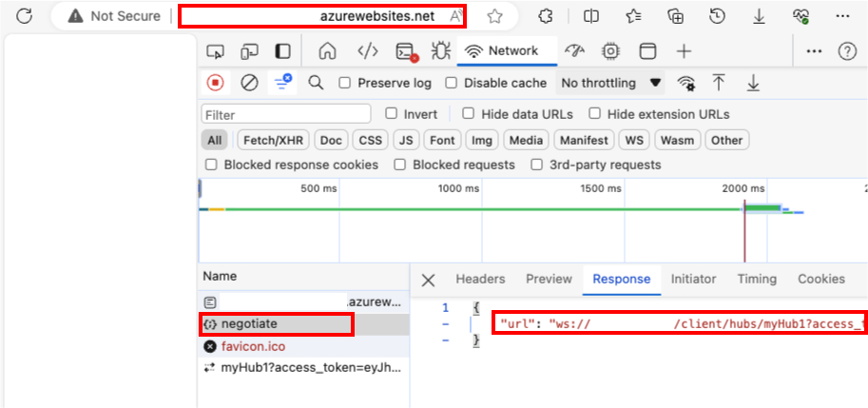This screenshot has width=868, height=408.
Task: Open Favorites list icon
Action: coord(633,16)
